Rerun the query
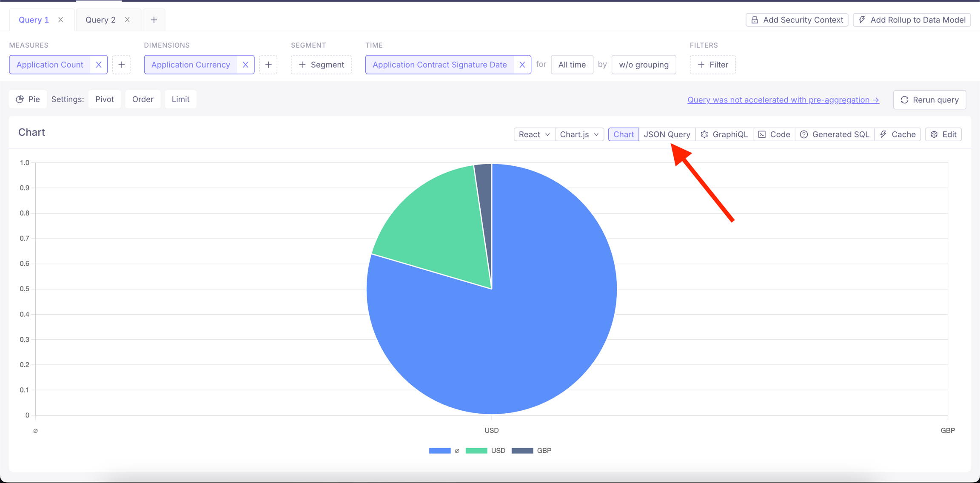This screenshot has width=980, height=483. tap(930, 100)
